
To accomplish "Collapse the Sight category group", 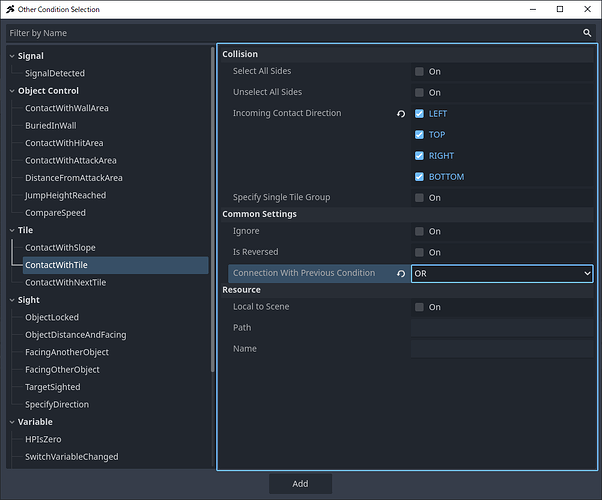I will 11,300.
